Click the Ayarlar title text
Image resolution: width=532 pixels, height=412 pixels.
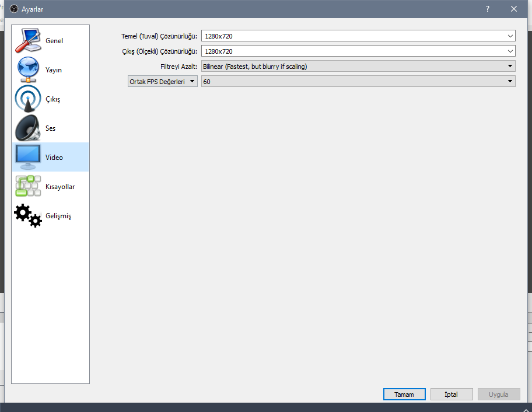(x=33, y=9)
